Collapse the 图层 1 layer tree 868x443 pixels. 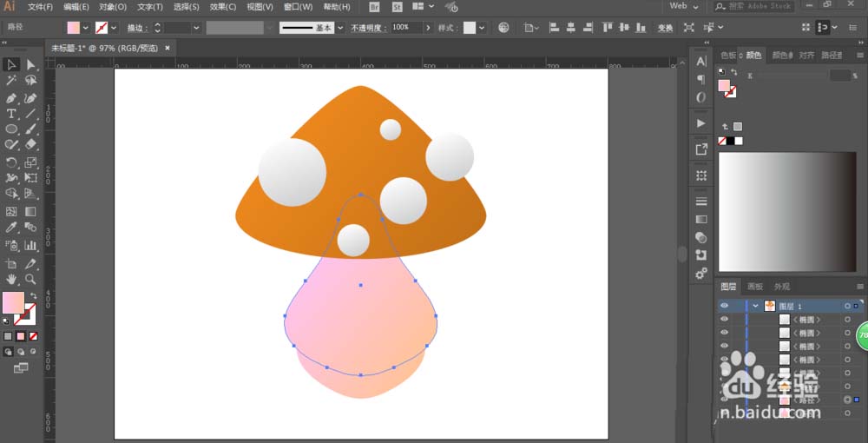click(756, 306)
